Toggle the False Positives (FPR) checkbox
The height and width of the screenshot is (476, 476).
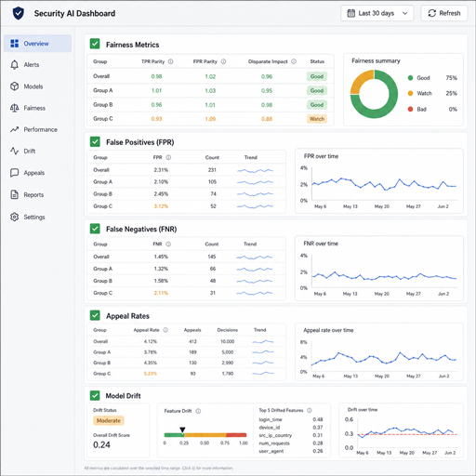tap(95, 142)
